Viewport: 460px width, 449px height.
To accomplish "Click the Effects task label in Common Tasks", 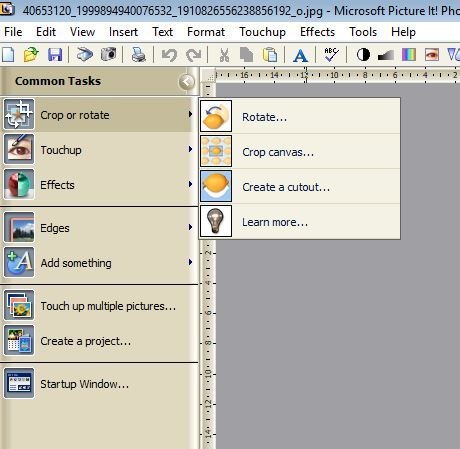I will tap(57, 185).
